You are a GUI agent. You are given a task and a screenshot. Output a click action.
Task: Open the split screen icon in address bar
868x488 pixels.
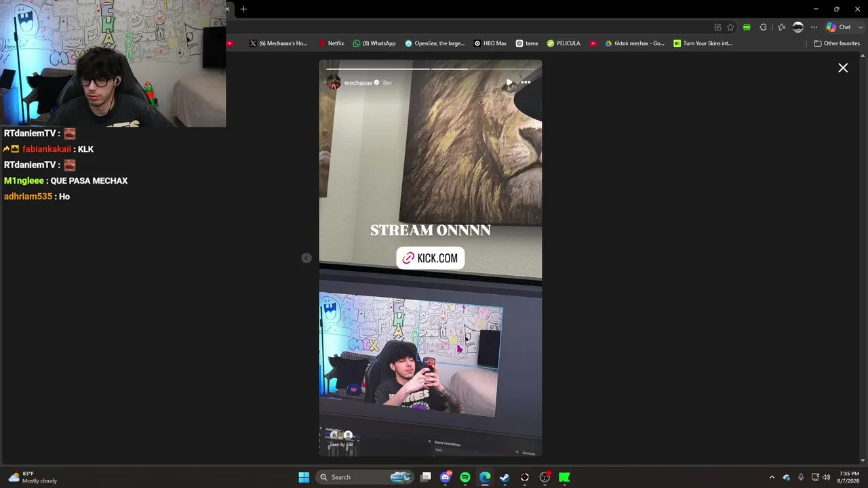point(717,27)
